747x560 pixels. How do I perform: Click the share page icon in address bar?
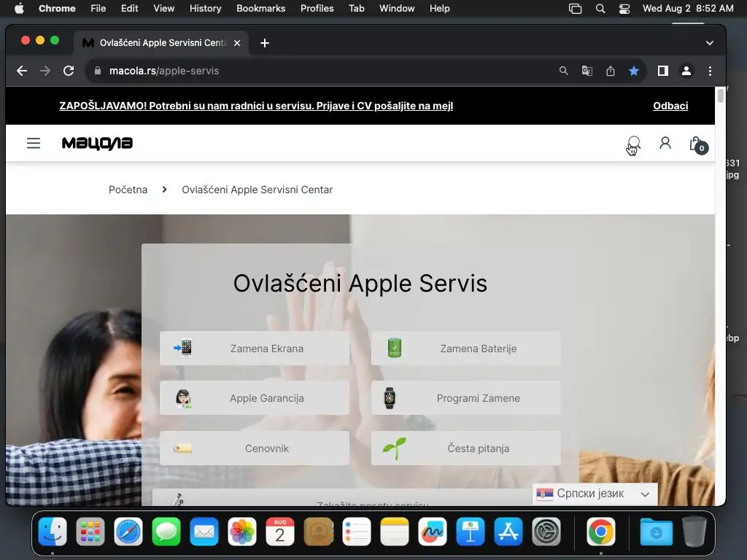point(611,71)
